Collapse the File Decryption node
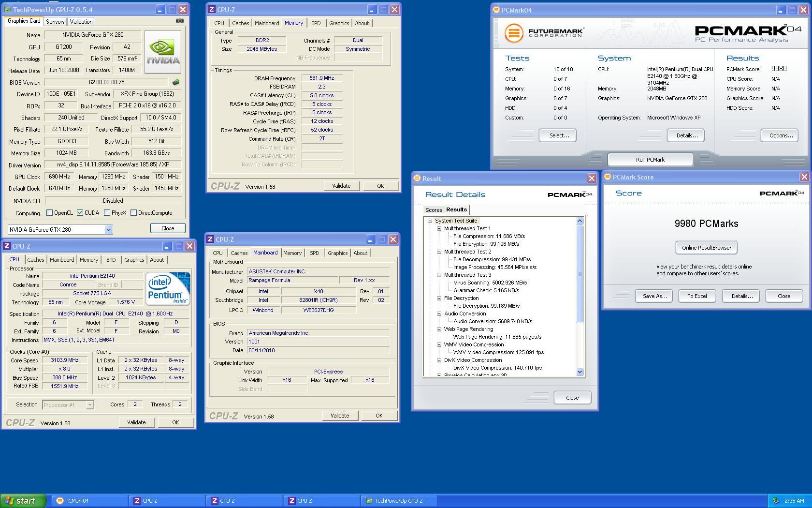 [x=439, y=298]
